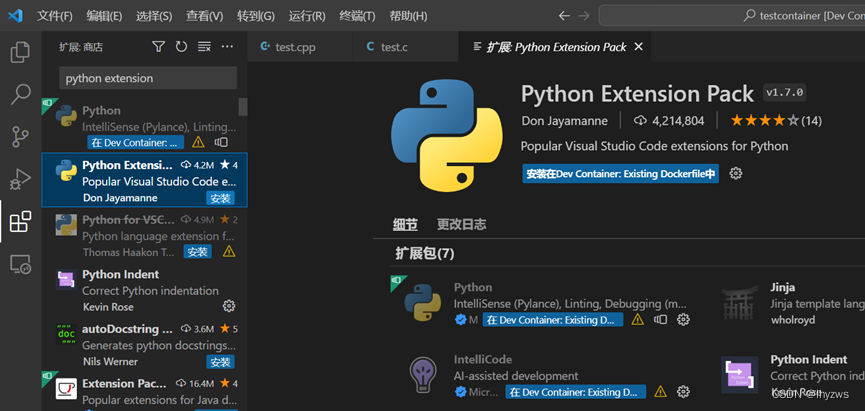
Task: Open Run and Debug view
Action: [20, 179]
